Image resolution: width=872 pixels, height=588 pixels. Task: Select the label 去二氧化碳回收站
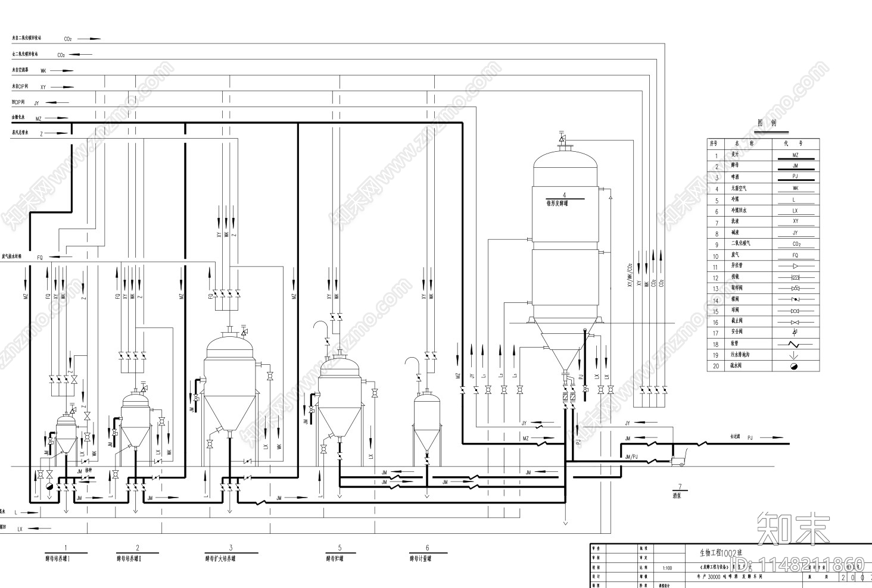[x=25, y=54]
